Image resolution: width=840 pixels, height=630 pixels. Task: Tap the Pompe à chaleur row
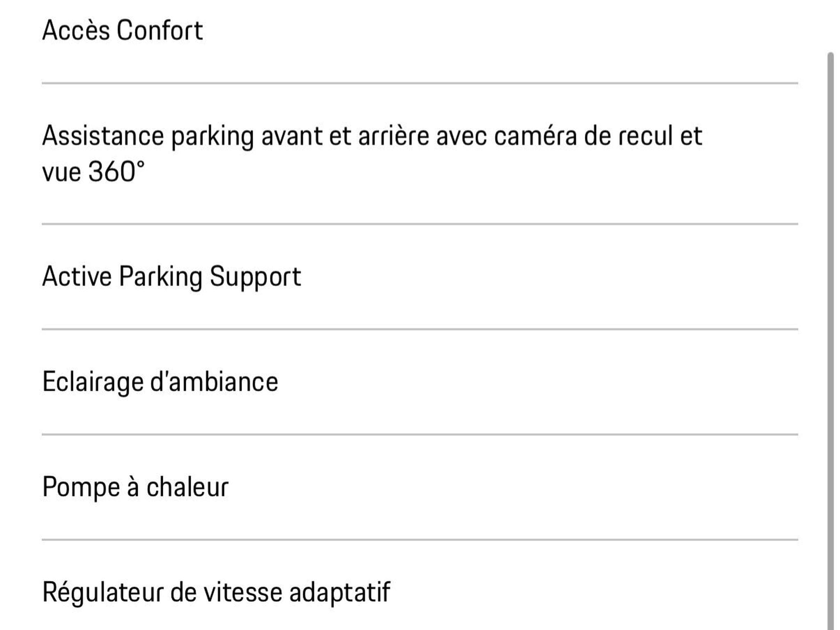420,487
